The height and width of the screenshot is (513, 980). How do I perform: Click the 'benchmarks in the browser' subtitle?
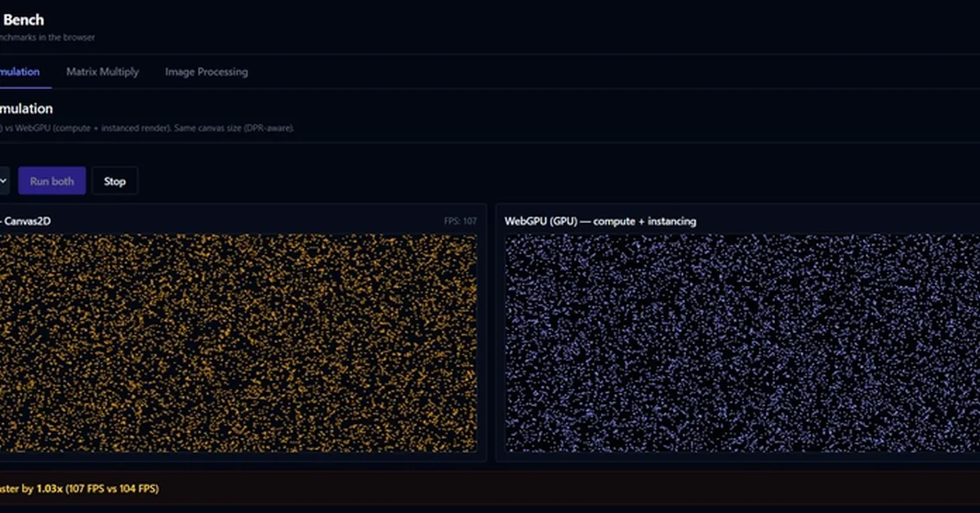pos(47,38)
